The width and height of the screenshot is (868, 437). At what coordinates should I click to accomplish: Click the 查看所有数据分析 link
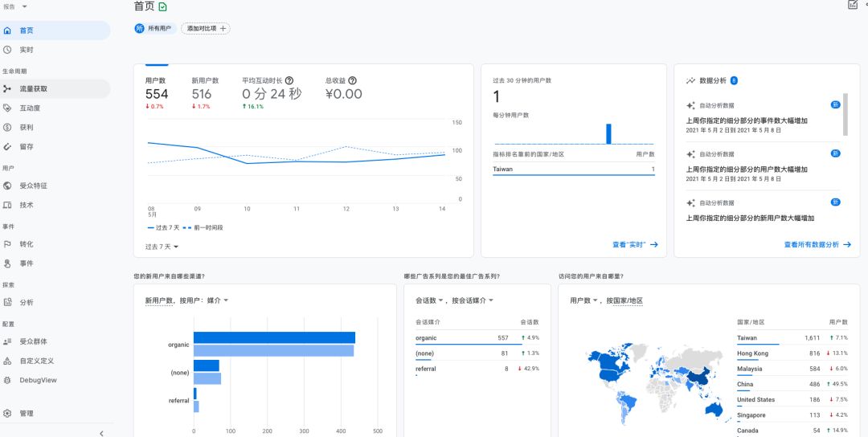click(x=817, y=244)
